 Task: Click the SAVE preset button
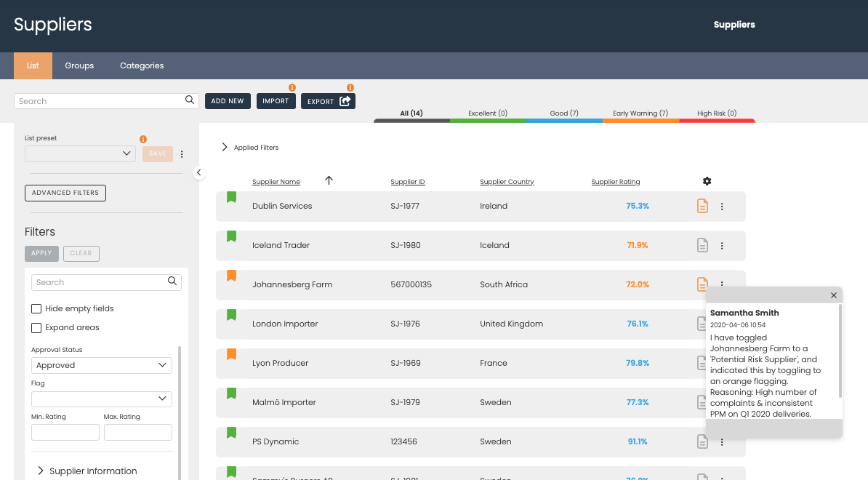pyautogui.click(x=158, y=154)
